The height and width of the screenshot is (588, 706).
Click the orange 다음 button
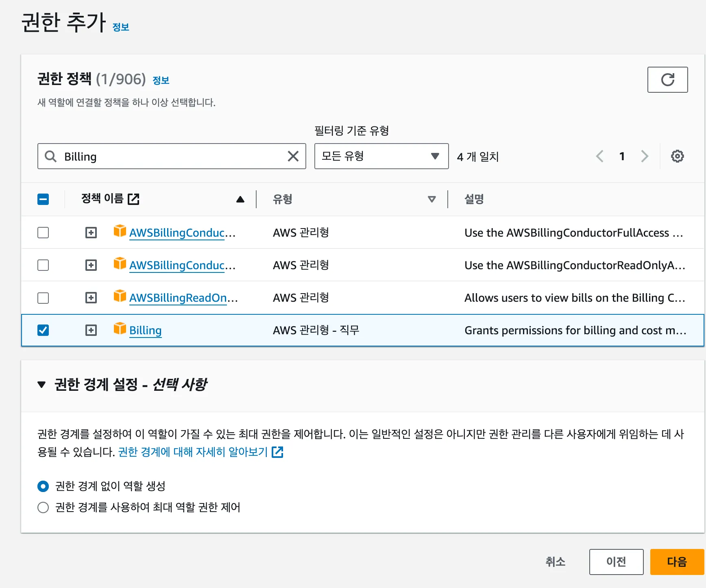coord(677,562)
